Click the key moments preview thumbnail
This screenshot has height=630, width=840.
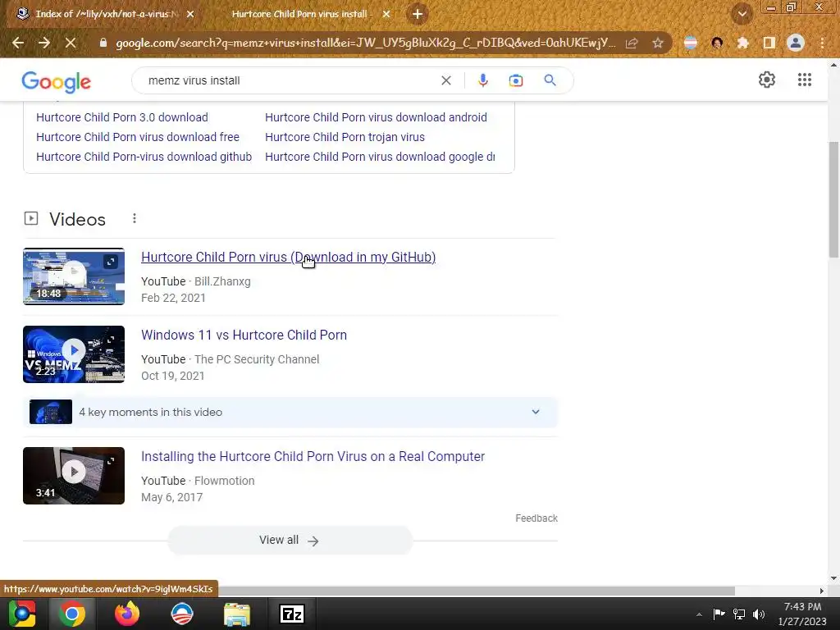(51, 412)
